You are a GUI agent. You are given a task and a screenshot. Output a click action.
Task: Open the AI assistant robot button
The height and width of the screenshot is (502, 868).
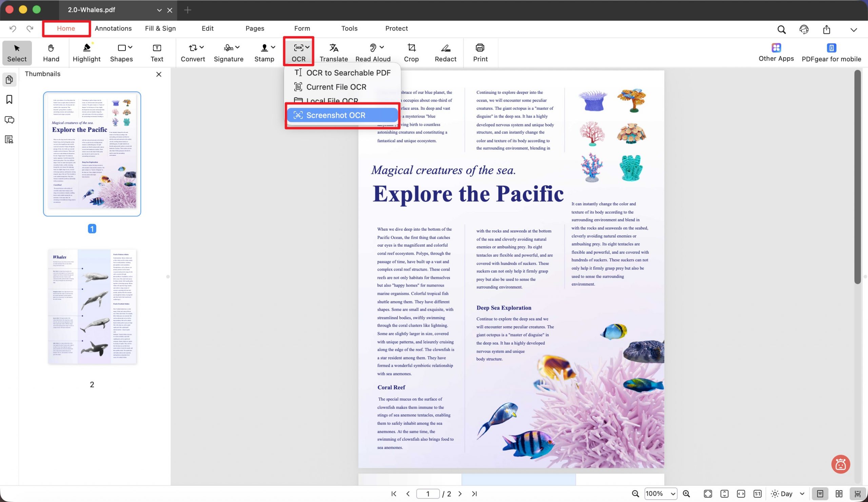coord(841,464)
